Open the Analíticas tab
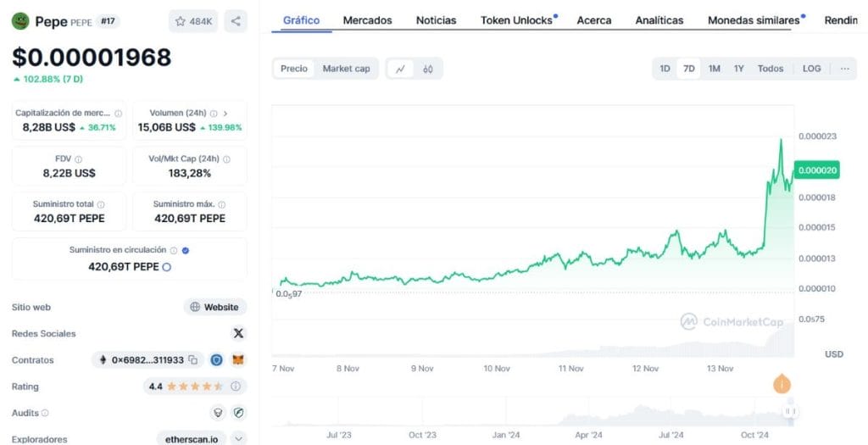The image size is (868, 445). tap(659, 20)
